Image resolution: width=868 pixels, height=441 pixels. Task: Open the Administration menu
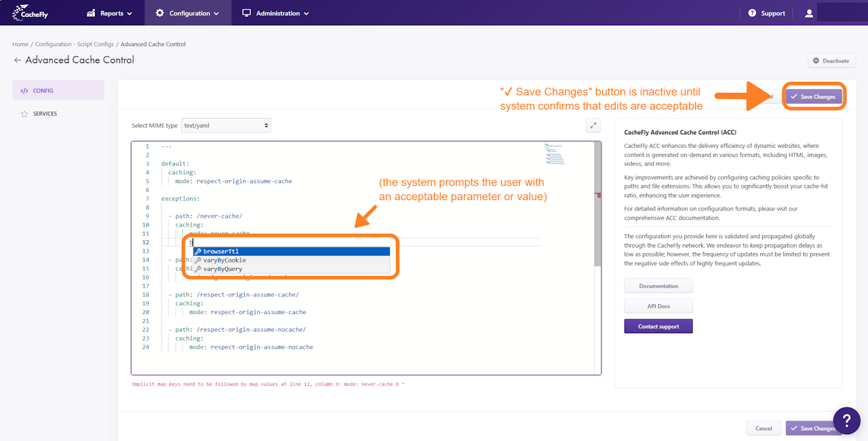(x=275, y=13)
